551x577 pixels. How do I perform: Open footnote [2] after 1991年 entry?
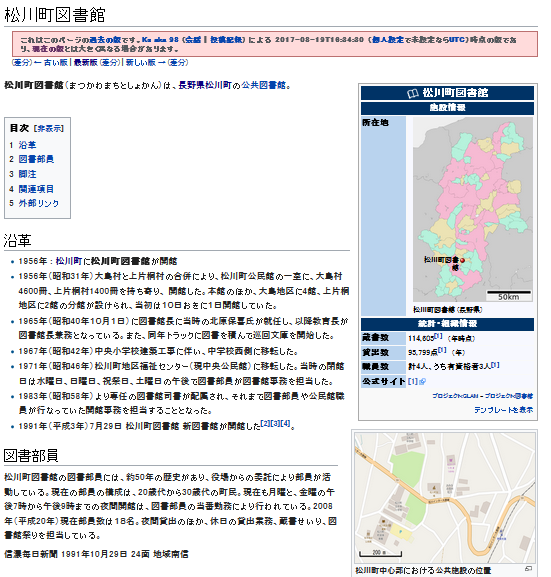click(265, 424)
